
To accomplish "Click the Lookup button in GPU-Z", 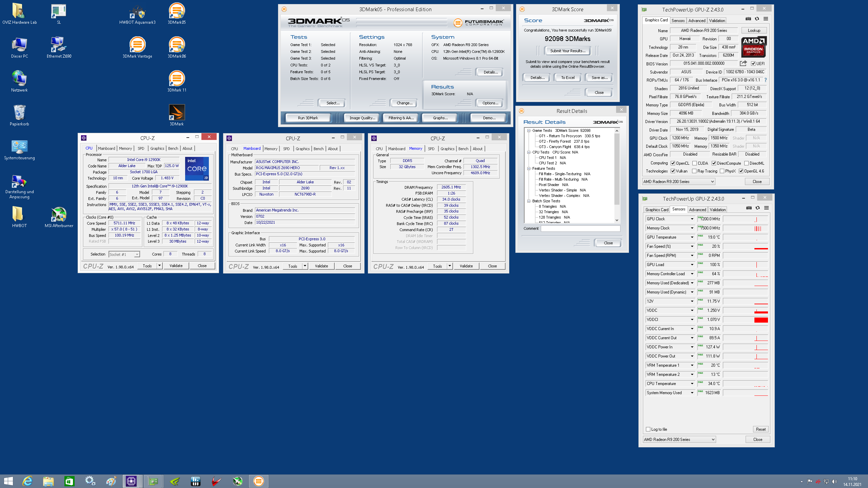I will [x=754, y=30].
